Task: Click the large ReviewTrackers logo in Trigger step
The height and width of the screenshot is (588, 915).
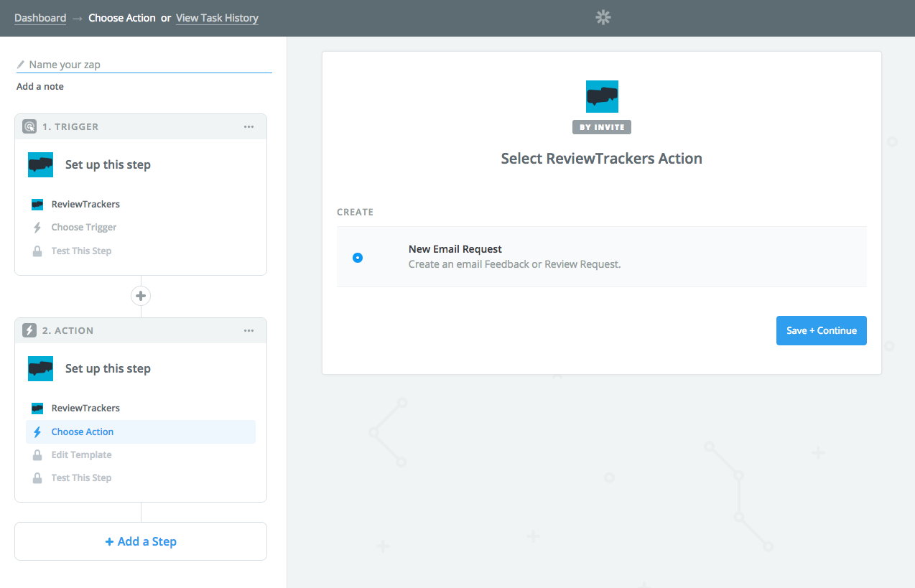Action: [41, 164]
